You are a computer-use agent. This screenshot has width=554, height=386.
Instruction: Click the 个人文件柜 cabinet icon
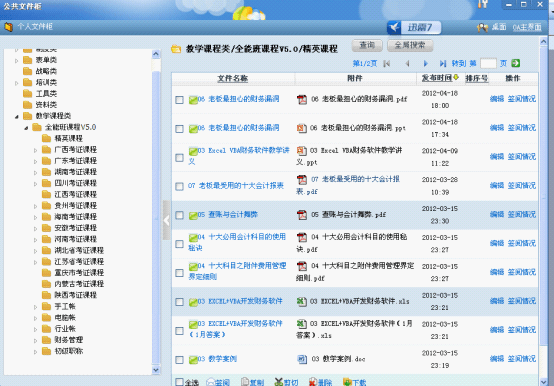8,27
